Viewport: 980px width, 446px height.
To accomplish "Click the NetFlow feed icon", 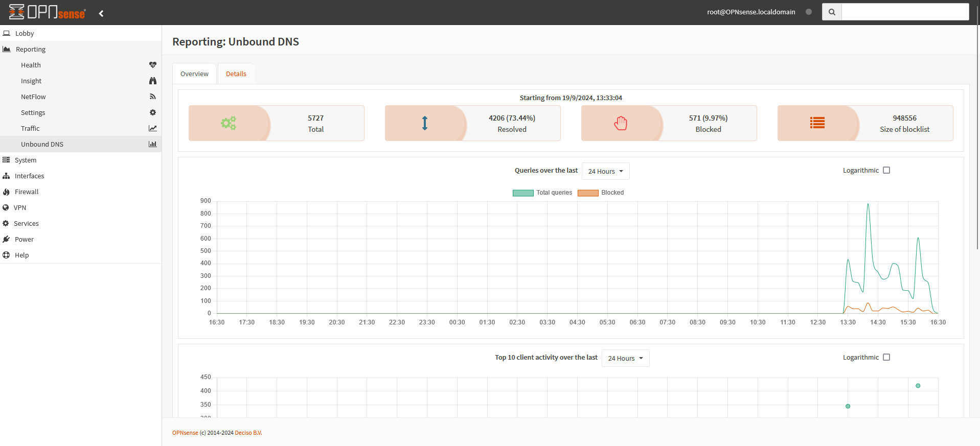I will (x=152, y=97).
